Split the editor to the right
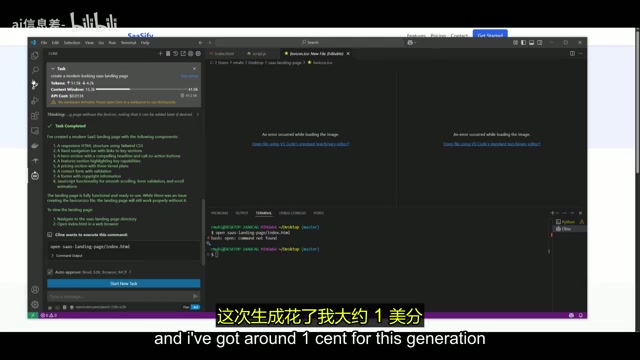 [x=572, y=53]
